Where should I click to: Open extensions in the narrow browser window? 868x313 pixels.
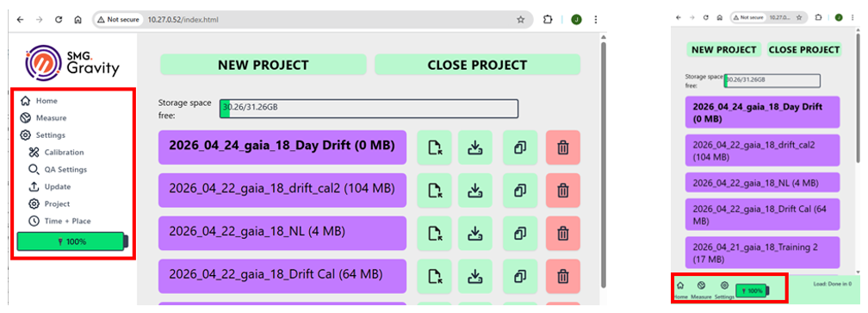pyautogui.click(x=818, y=18)
